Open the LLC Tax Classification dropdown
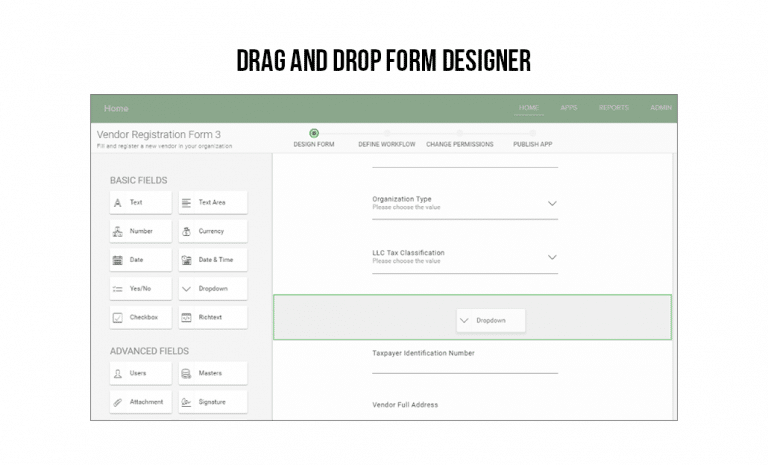This screenshot has height=465, width=768. (x=552, y=257)
